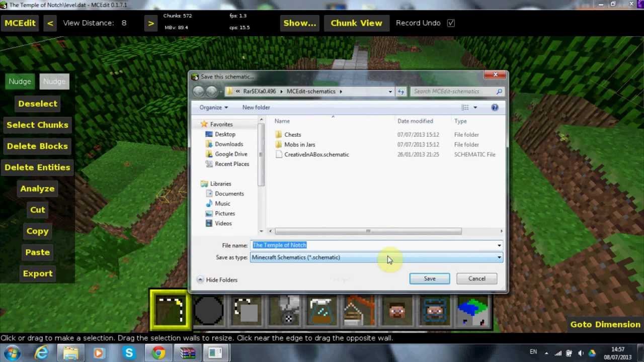This screenshot has width=644, height=362.
Task: Click New folder button
Action: (256, 107)
